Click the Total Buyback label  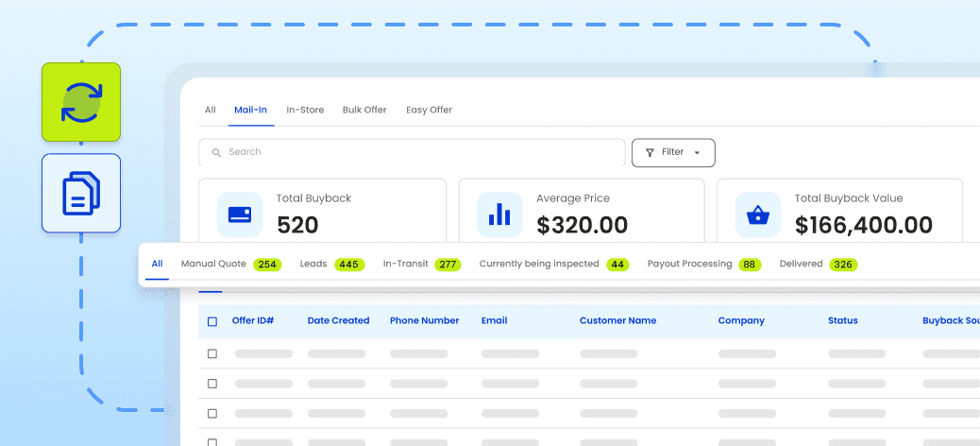pos(313,198)
